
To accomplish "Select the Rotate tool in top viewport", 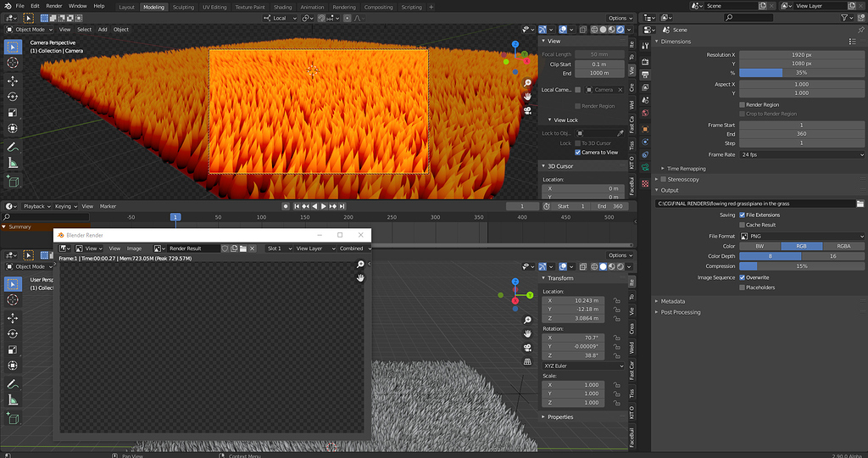I will [x=13, y=97].
